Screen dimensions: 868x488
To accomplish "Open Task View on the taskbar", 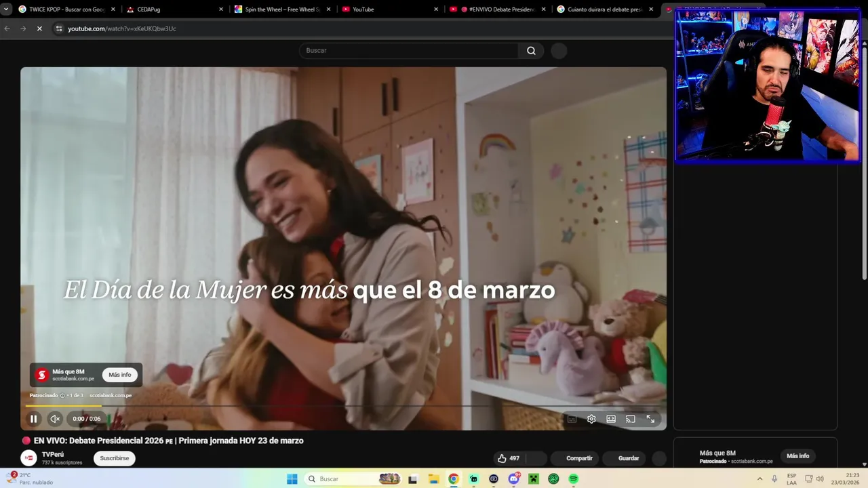I will (412, 479).
